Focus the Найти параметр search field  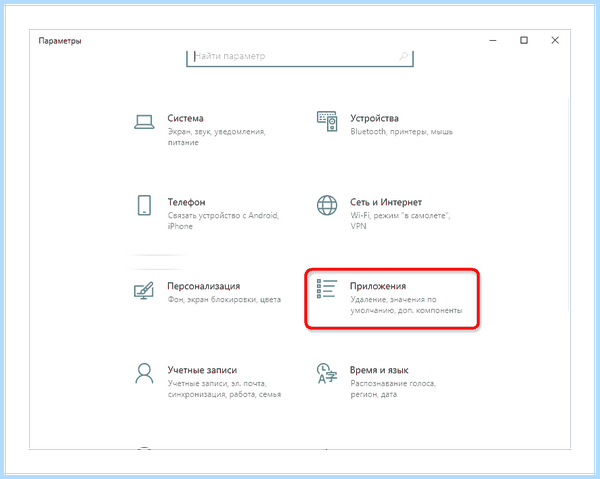(300, 57)
